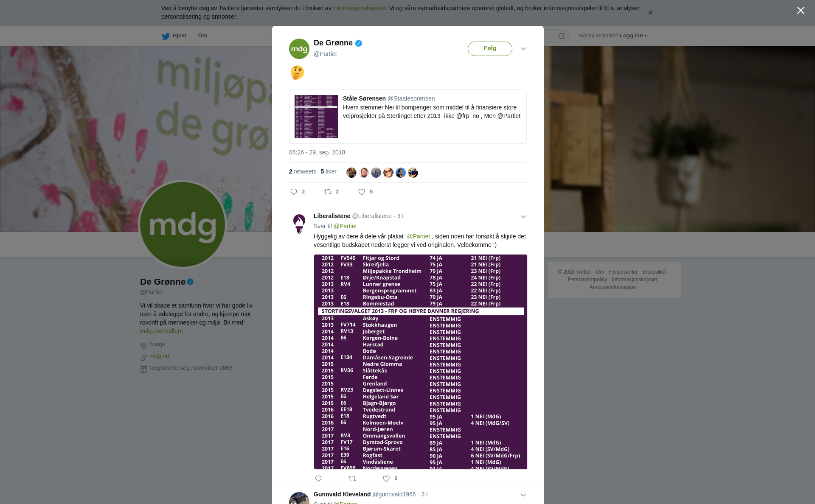Open the Om menu item in the top bar
The height and width of the screenshot is (504, 815).
tap(202, 36)
